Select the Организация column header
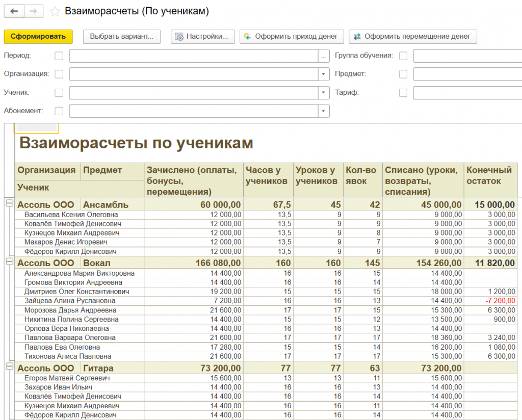Image resolution: width=522 pixels, height=420 pixels. point(47,171)
